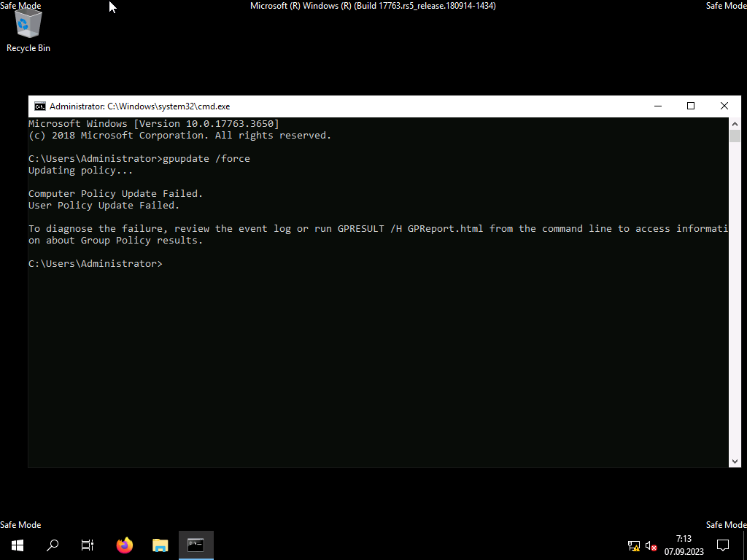The image size is (747, 560).
Task: Select the Recycle Bin desktop icon
Action: pyautogui.click(x=28, y=31)
